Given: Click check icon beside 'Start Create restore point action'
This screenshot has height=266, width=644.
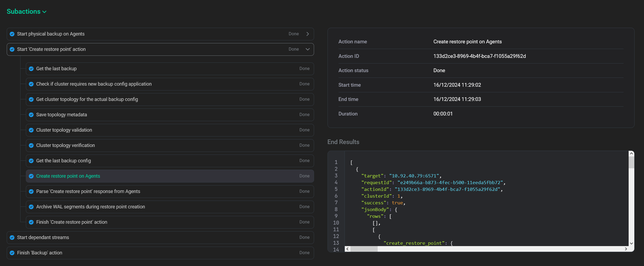Looking at the screenshot, I should (x=12, y=49).
